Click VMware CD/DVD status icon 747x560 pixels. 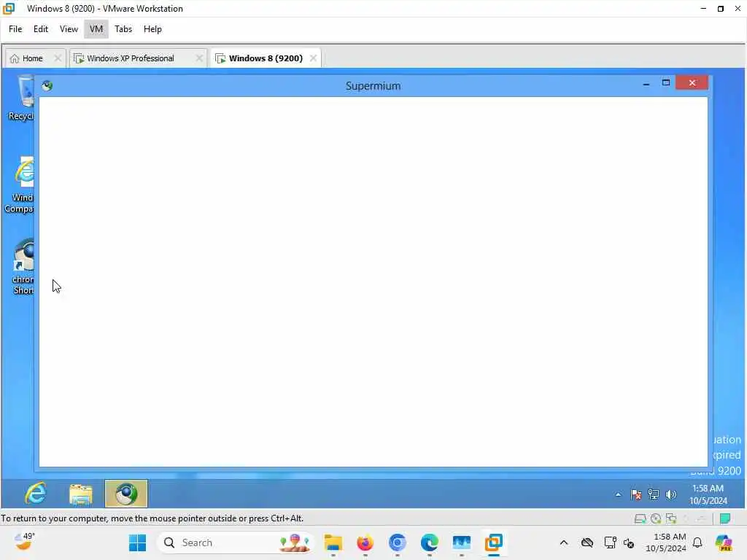click(656, 518)
